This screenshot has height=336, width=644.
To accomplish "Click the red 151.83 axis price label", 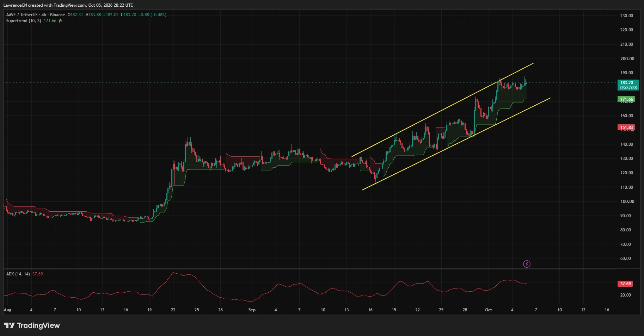I will pyautogui.click(x=626, y=127).
